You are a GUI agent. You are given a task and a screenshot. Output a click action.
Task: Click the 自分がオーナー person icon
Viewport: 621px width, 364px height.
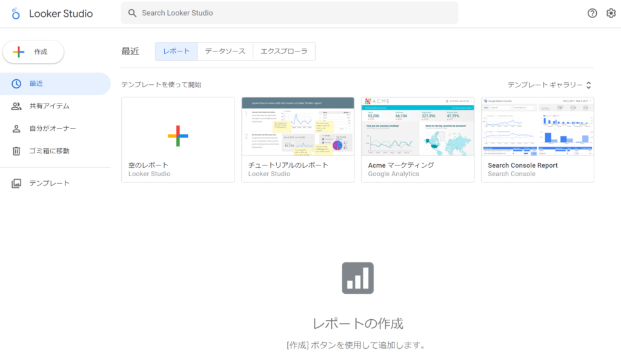point(17,128)
